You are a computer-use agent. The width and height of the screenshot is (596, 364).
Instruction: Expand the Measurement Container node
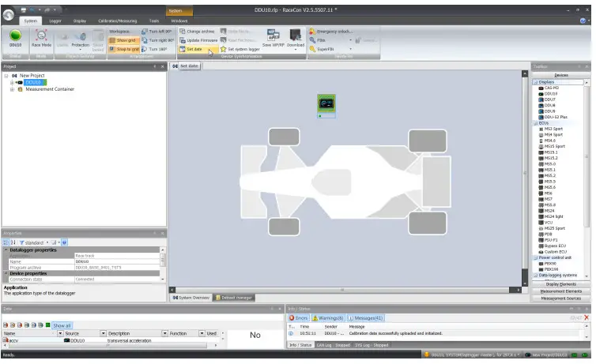[x=12, y=89]
